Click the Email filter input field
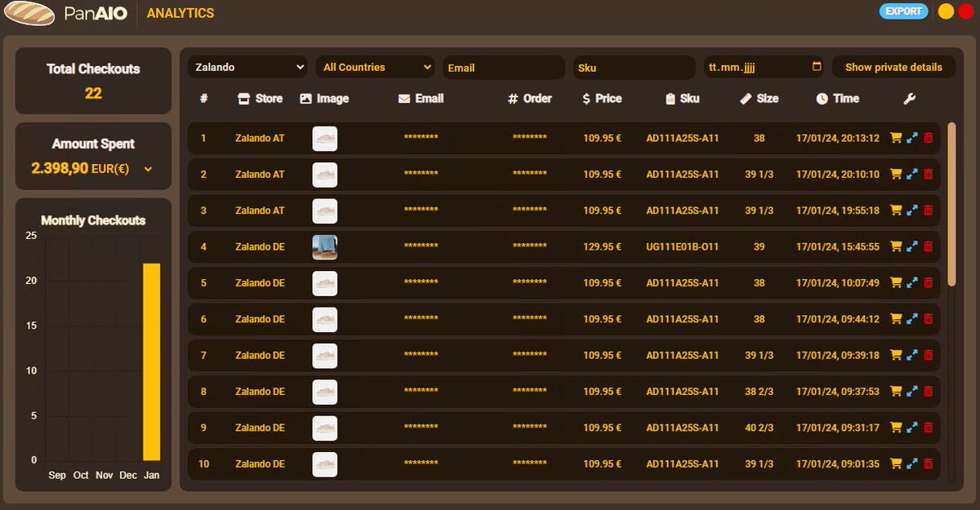The image size is (980, 510). [504, 68]
